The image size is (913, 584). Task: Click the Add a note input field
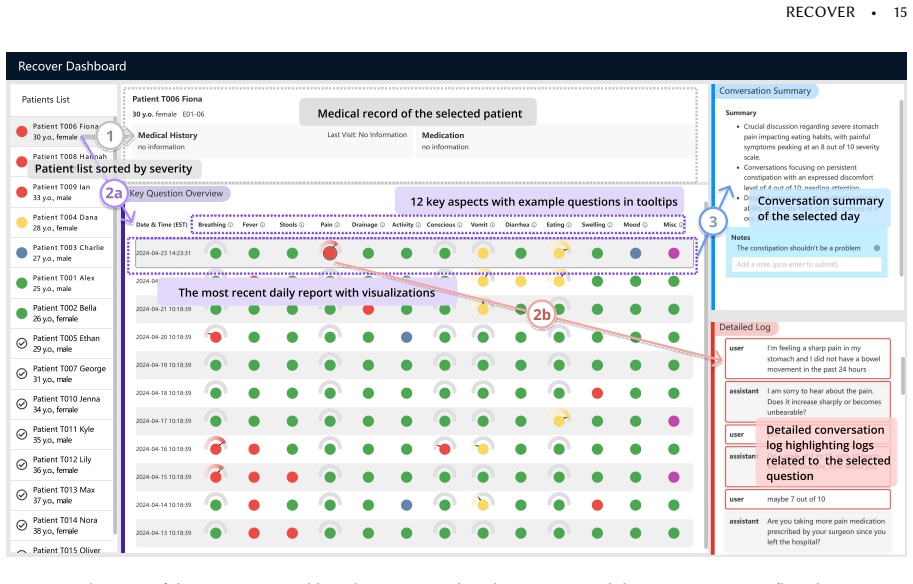pyautogui.click(x=806, y=264)
